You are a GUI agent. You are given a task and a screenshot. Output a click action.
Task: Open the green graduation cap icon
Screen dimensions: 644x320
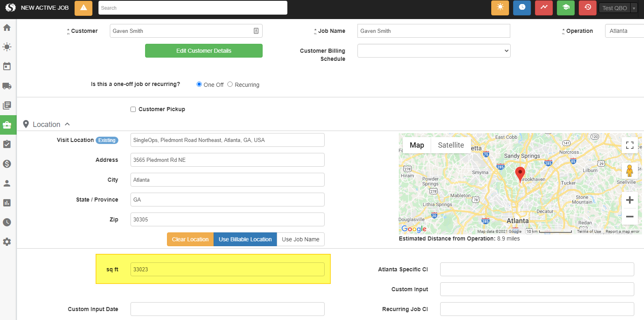point(566,8)
